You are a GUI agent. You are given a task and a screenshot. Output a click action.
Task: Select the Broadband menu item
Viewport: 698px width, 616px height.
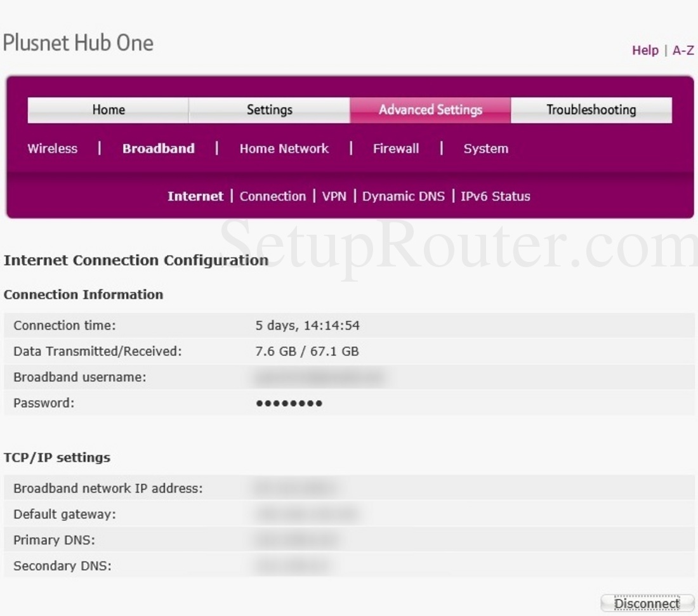pyautogui.click(x=158, y=148)
